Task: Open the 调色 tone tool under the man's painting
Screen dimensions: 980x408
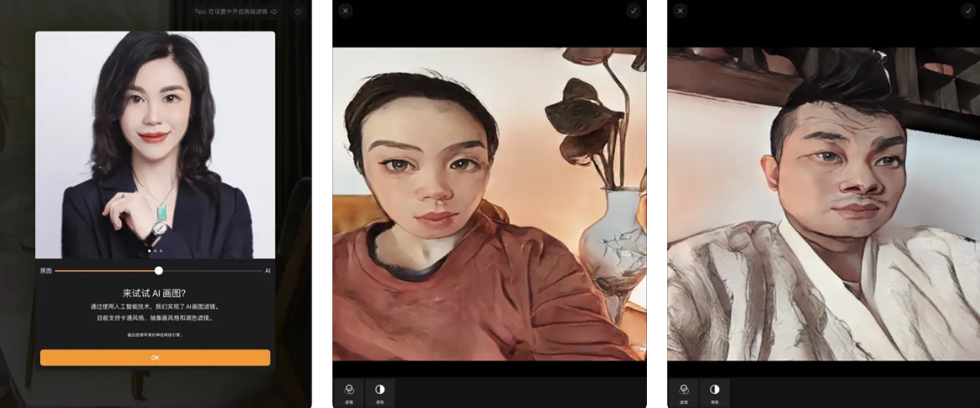Action: click(715, 391)
